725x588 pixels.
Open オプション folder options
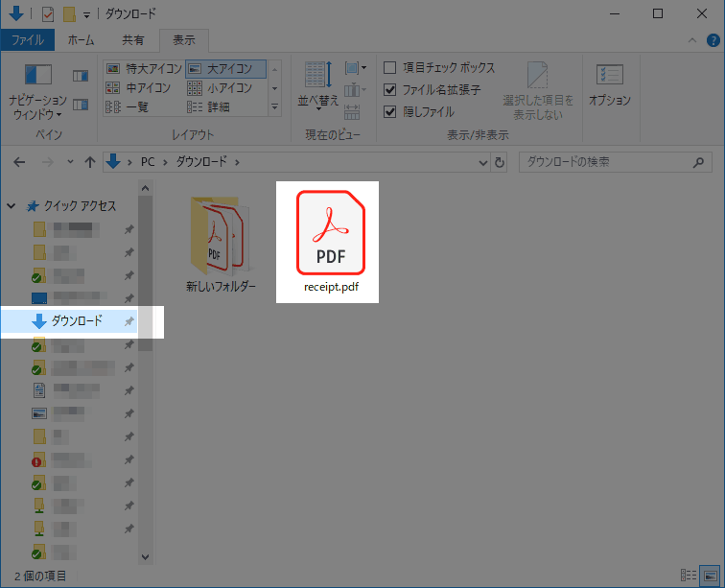(609, 84)
